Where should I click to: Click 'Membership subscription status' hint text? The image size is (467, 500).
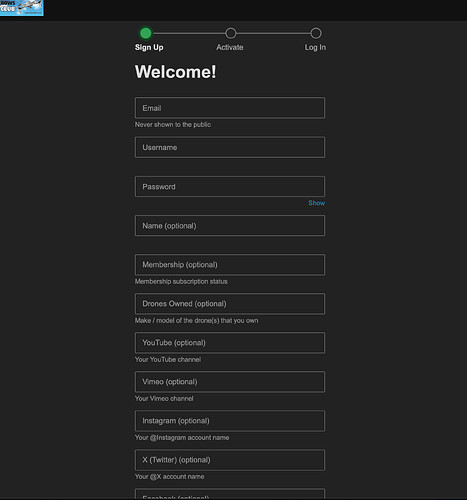click(x=181, y=282)
